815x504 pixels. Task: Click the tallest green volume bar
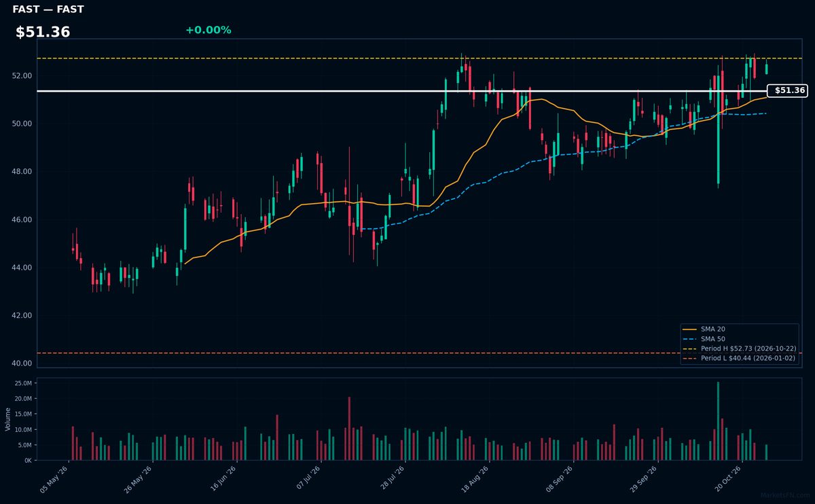(x=718, y=421)
